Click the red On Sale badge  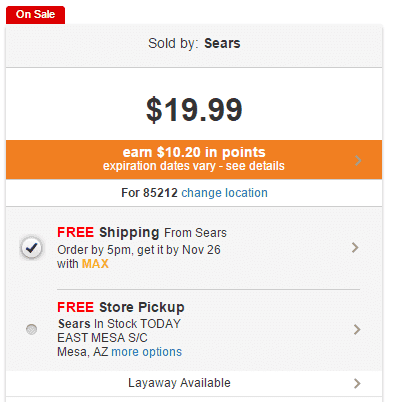[x=35, y=15]
